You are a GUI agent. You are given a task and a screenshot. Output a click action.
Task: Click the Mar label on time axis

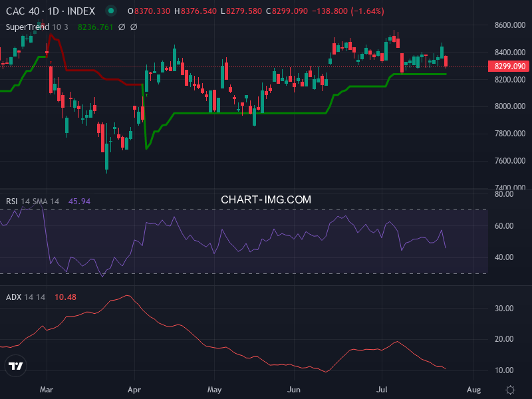47,390
